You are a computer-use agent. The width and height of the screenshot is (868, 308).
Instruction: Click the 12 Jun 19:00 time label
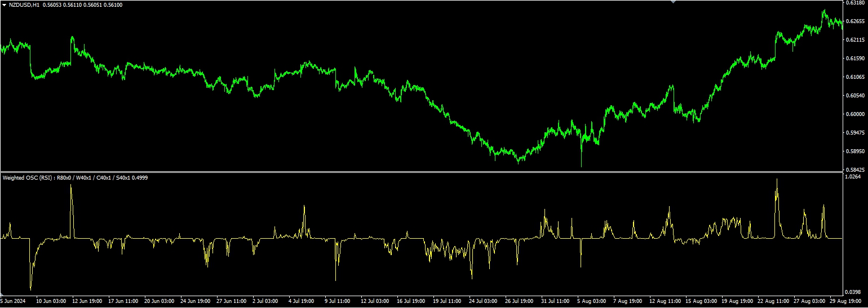click(x=87, y=301)
